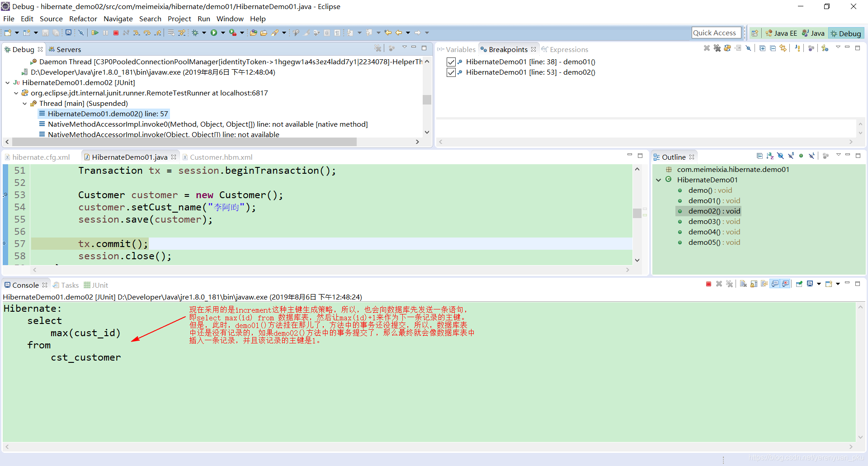Click the Step Into button
The height and width of the screenshot is (466, 868).
[x=136, y=33]
